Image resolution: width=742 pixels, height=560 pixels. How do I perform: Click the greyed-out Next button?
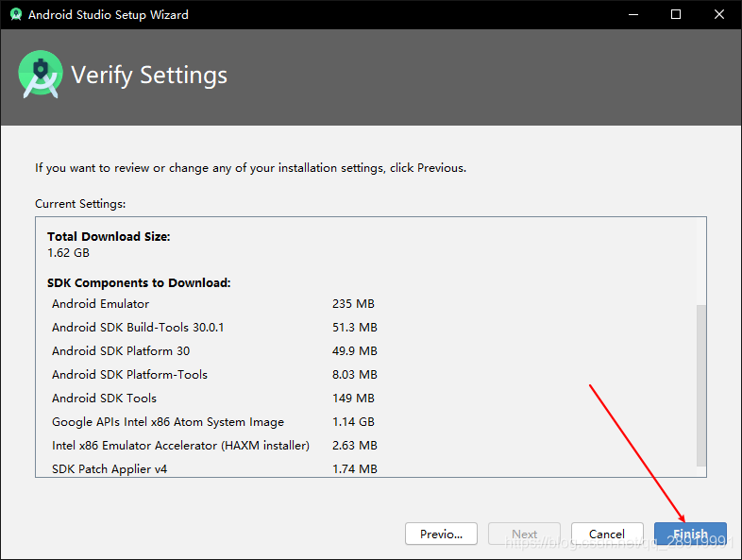coord(524,534)
